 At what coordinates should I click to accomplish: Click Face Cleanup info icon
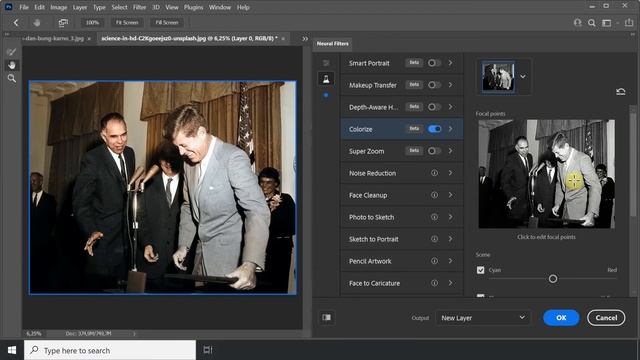tap(434, 195)
